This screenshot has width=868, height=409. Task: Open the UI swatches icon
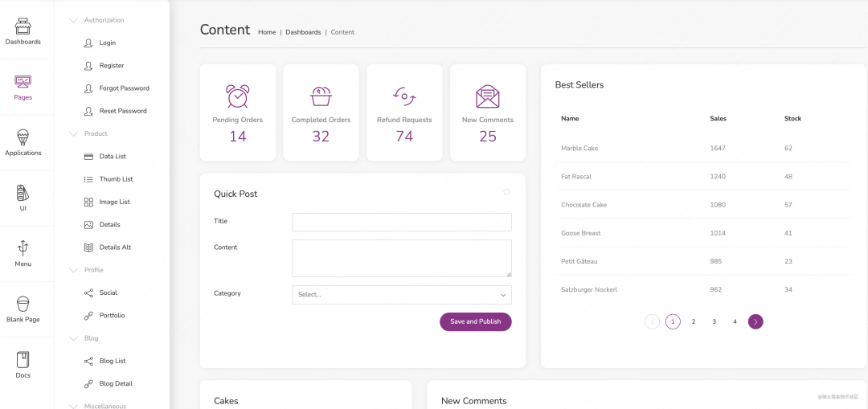tap(23, 193)
